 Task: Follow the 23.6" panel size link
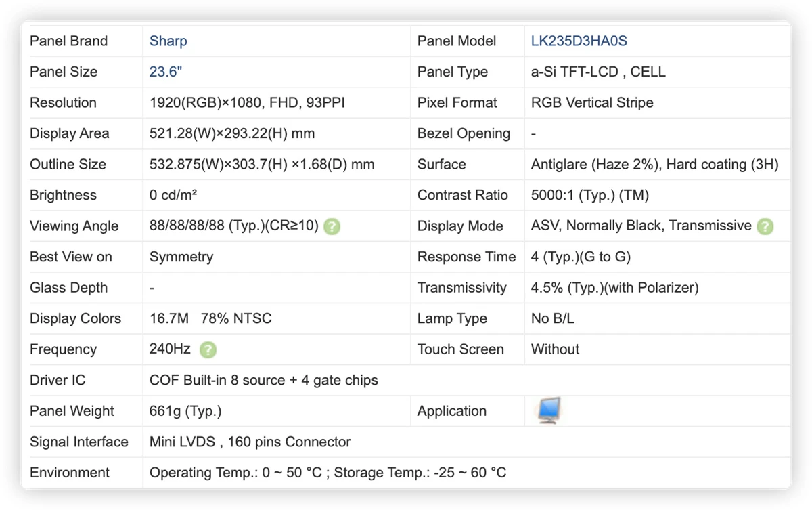[166, 72]
